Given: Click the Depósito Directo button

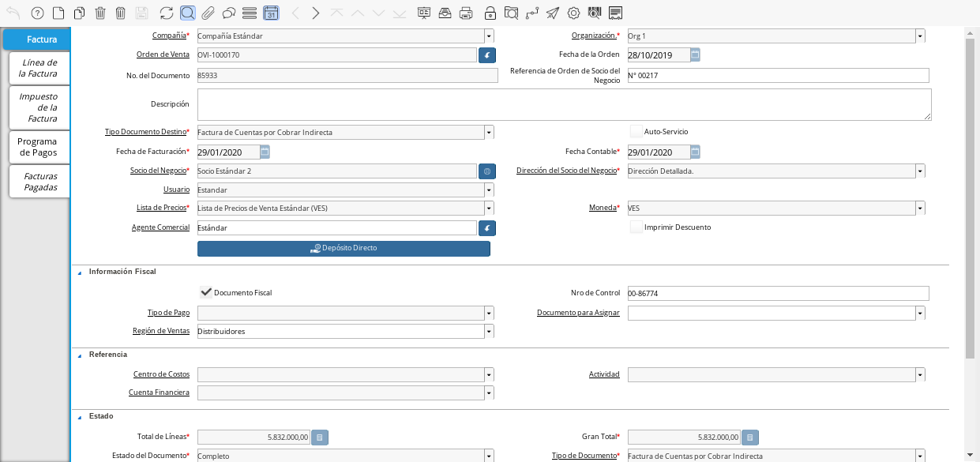Looking at the screenshot, I should pyautogui.click(x=344, y=248).
